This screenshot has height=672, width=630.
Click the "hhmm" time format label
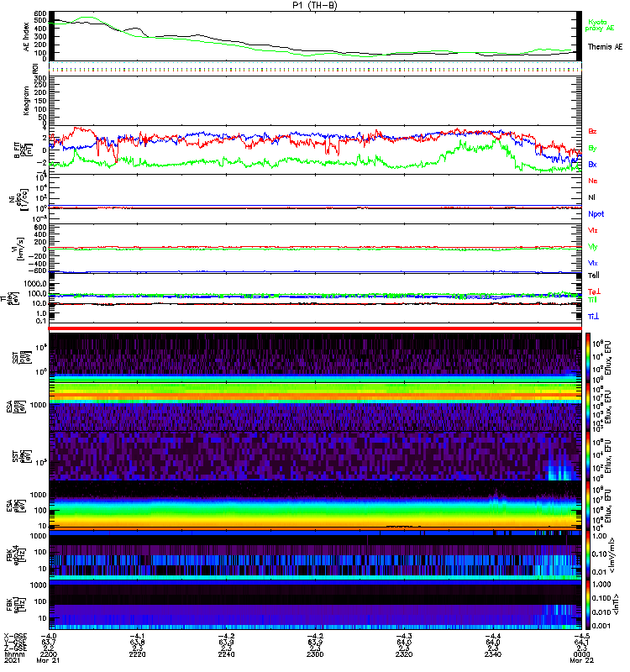(14, 654)
